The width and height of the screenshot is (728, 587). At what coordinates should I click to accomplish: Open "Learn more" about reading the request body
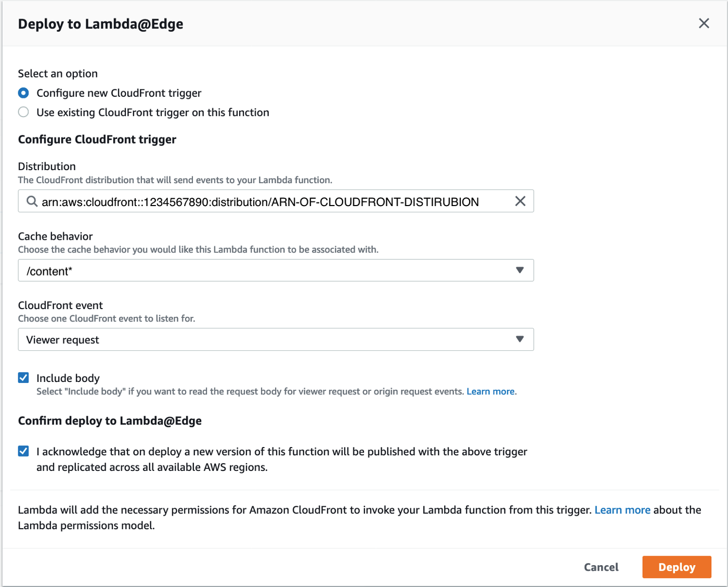[490, 391]
